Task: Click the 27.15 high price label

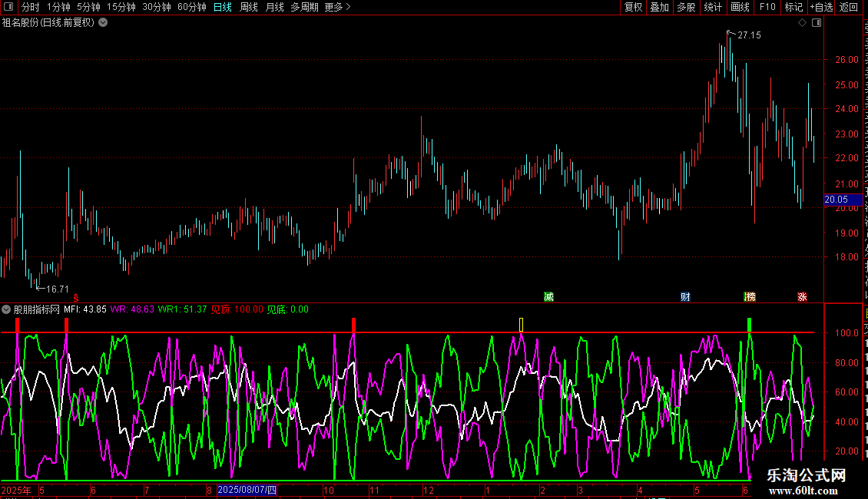Action: click(x=749, y=35)
